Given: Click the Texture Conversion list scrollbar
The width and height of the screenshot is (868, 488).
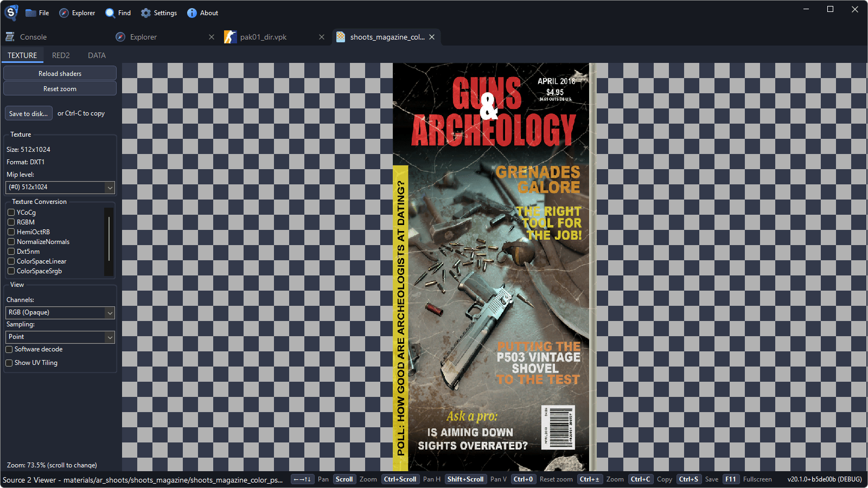Looking at the screenshot, I should coord(109,239).
